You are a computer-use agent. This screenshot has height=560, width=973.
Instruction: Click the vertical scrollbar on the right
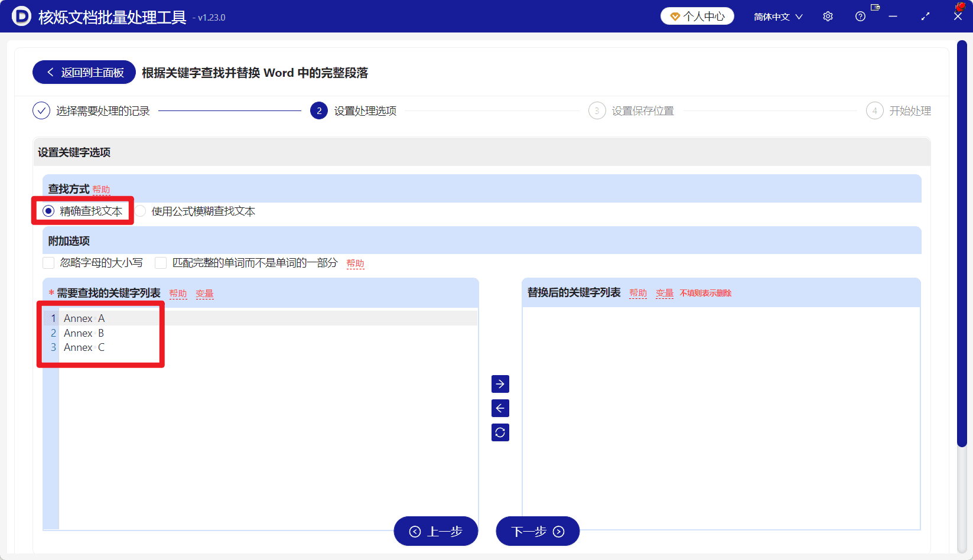tap(962, 243)
